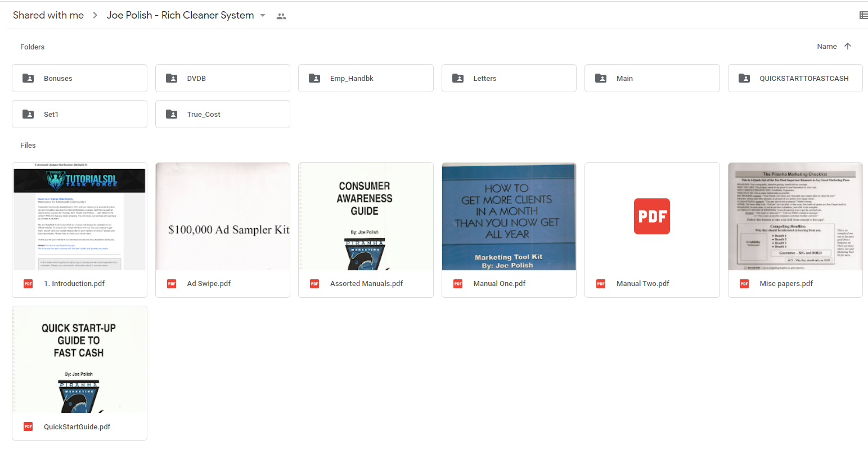
Task: Click file name Ad Swipe.pdf
Action: coord(209,284)
